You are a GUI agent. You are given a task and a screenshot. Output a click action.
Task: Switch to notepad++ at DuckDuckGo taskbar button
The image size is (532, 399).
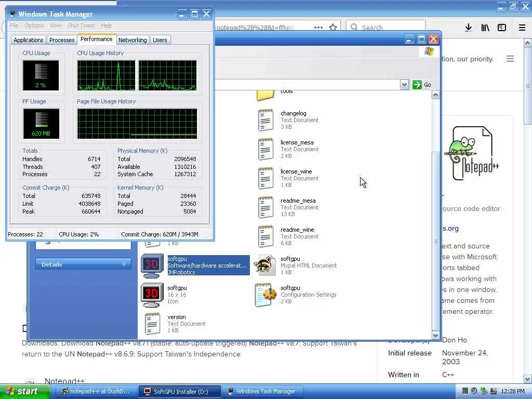click(96, 392)
